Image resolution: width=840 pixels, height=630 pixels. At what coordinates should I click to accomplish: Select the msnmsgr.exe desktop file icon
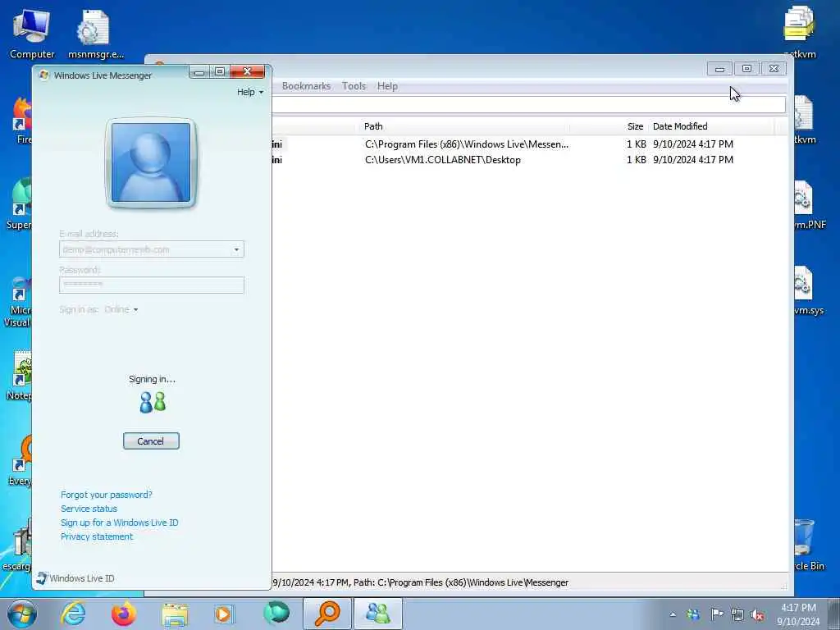95,34
